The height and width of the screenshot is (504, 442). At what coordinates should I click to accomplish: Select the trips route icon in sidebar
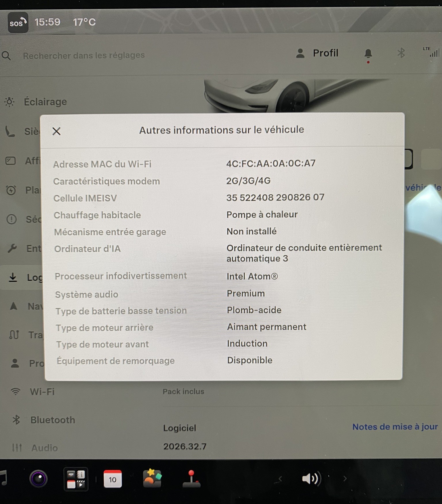14,335
